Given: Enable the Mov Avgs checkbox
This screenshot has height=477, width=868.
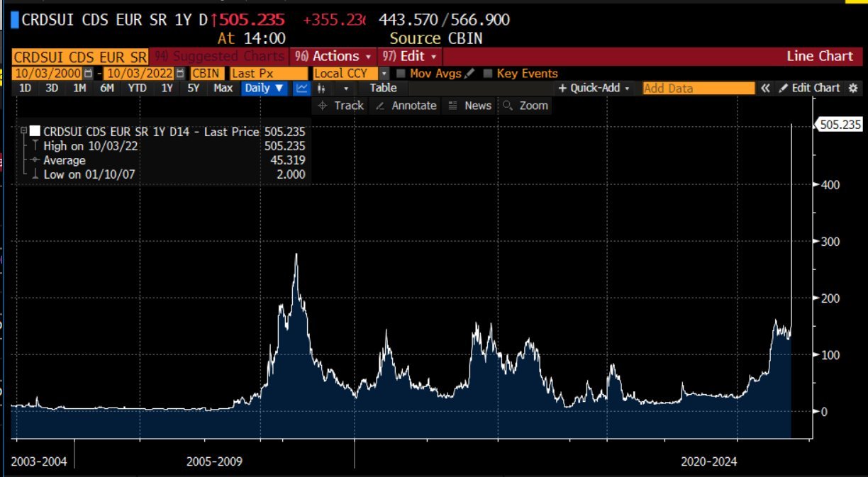Looking at the screenshot, I should 401,73.
